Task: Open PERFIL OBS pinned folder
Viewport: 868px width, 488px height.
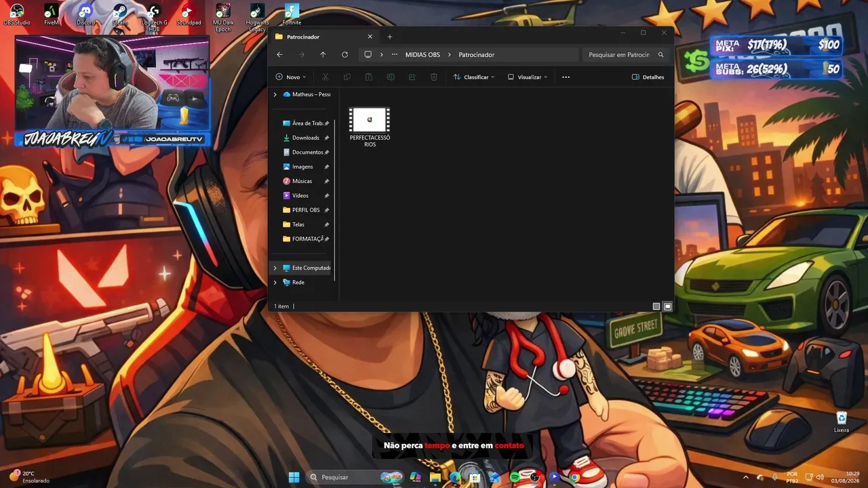Action: tap(306, 210)
